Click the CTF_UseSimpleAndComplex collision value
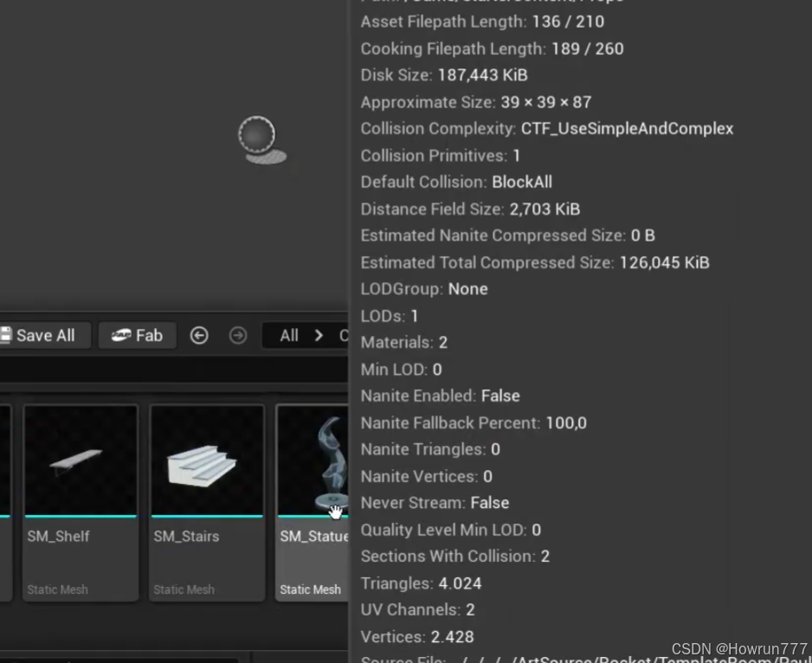Viewport: 812px width, 663px height. point(627,128)
